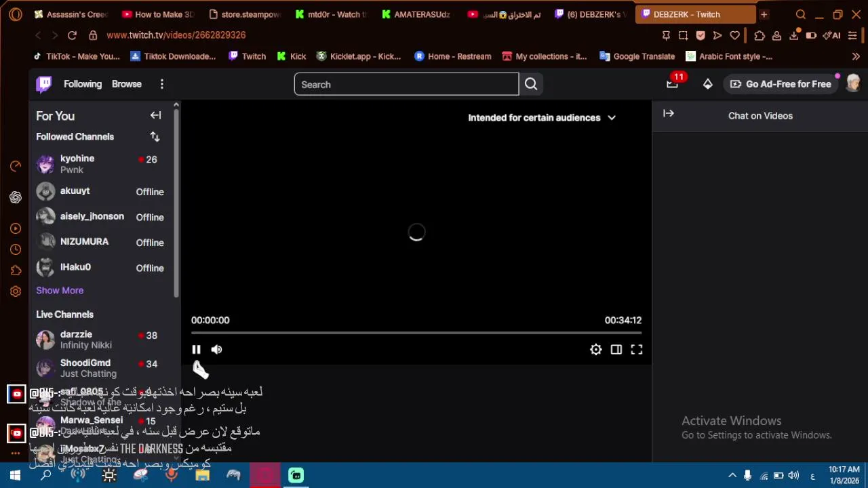Image resolution: width=868 pixels, height=488 pixels.
Task: Take a snapshot with browser toolbar icon
Action: (683, 35)
